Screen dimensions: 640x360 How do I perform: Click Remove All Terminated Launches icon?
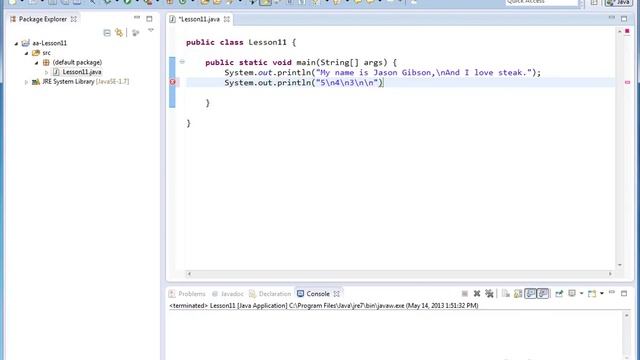pyautogui.click(x=489, y=293)
